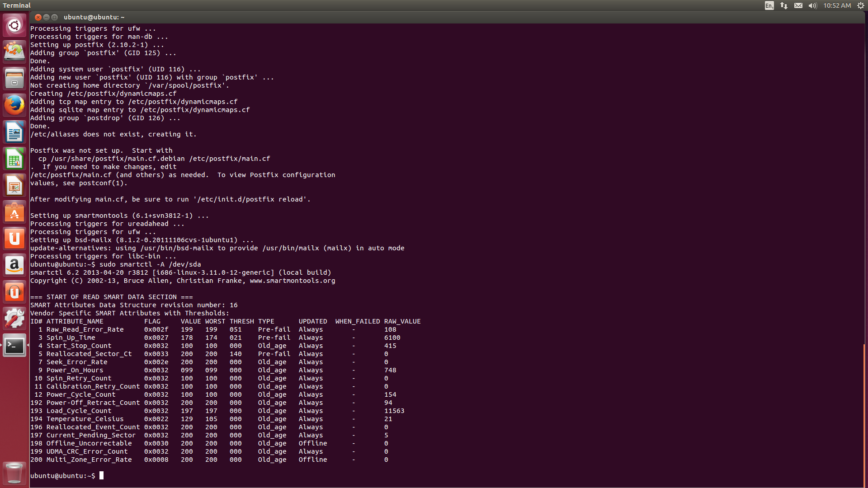868x488 pixels.
Task: Open the Amazon launcher icon
Action: click(x=14, y=265)
